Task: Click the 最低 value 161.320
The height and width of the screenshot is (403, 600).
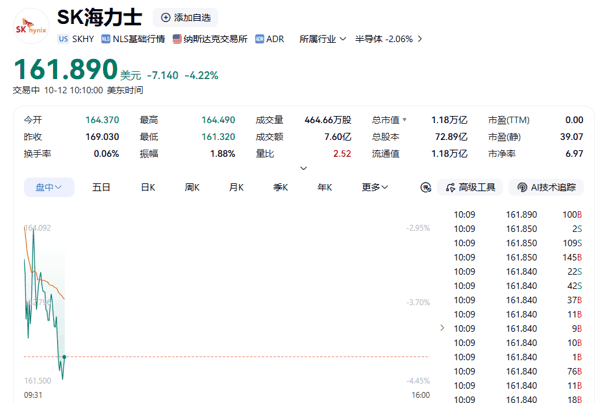Action: tap(218, 137)
